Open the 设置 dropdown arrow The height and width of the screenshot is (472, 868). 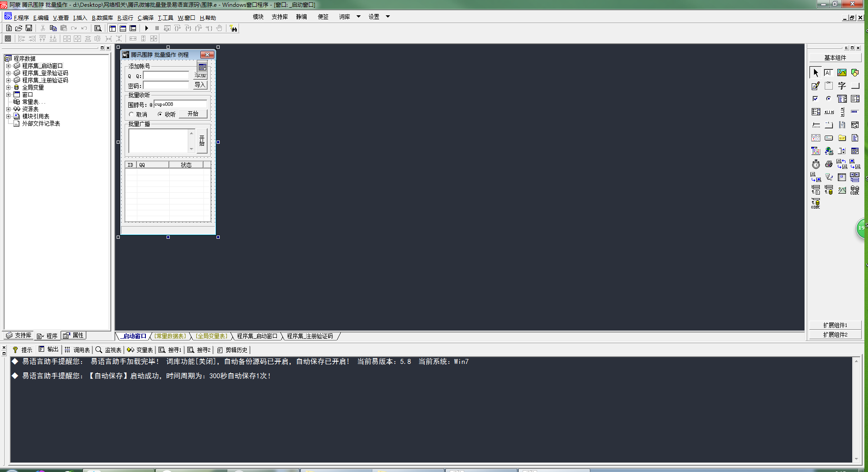(388, 17)
